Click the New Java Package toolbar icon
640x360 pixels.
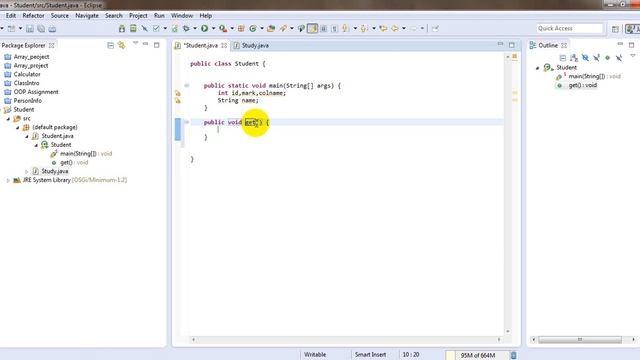[241, 28]
